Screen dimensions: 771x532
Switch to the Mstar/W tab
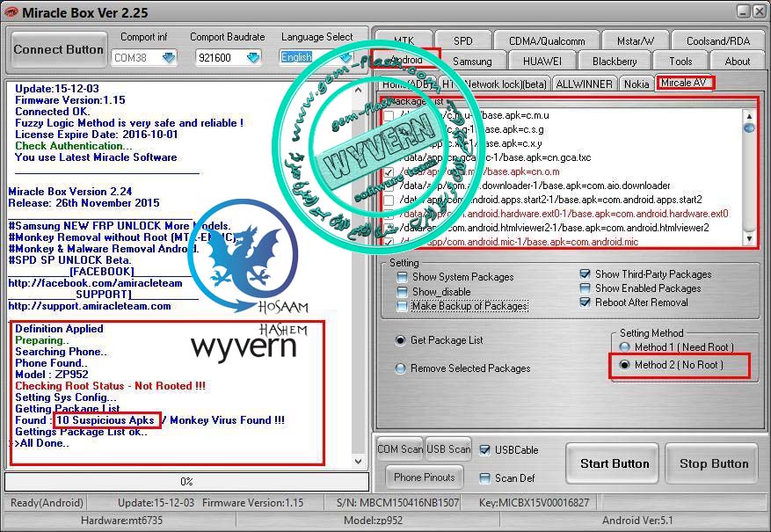(636, 40)
